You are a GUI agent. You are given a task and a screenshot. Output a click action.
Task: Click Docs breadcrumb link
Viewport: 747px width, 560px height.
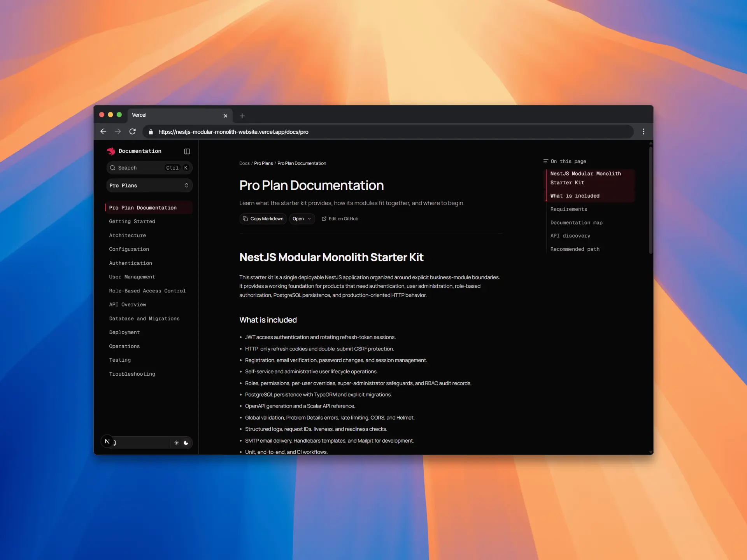pyautogui.click(x=244, y=163)
